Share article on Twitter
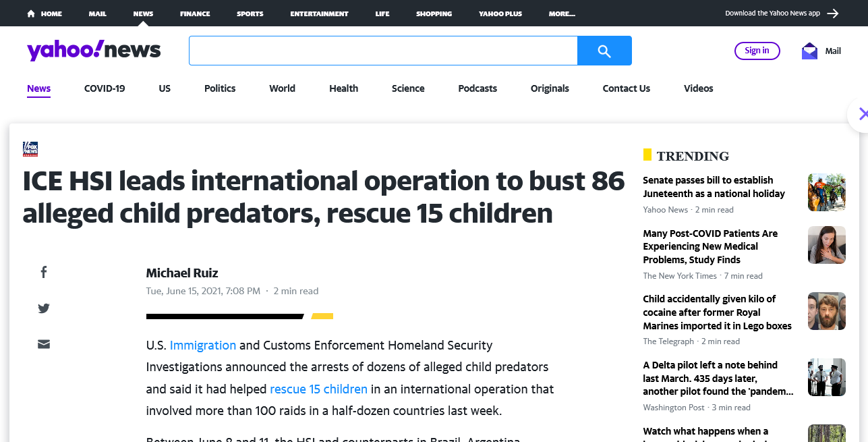 pos(44,308)
